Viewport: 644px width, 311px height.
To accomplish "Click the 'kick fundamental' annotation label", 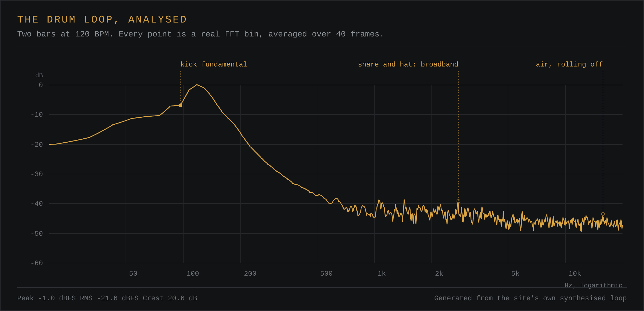I will click(214, 64).
